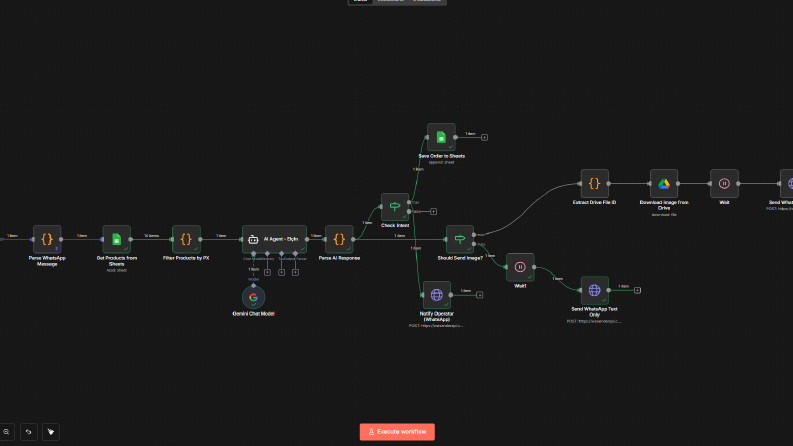Click the Check Intent true output handle
The image size is (793, 446).
tap(409, 202)
